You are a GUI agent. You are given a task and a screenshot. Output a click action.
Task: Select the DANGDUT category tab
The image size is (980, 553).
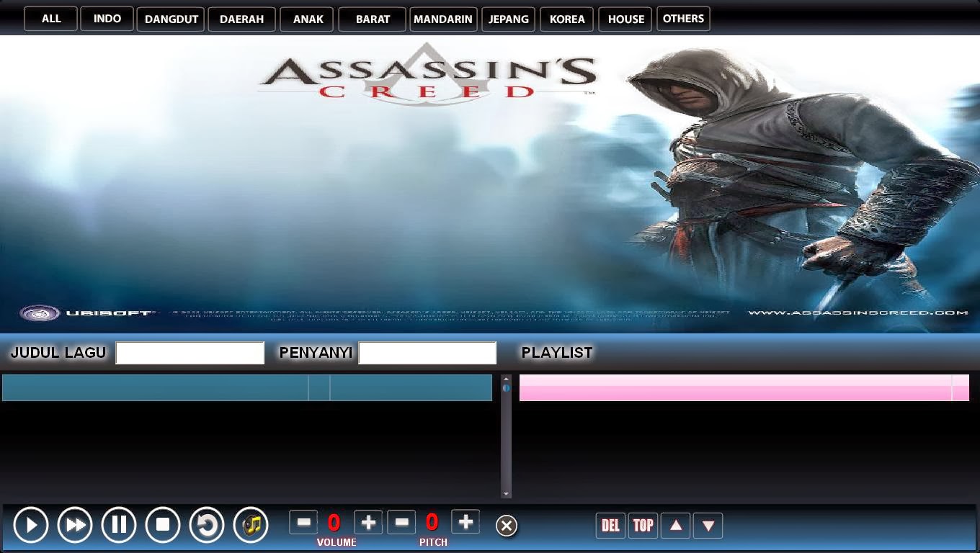(x=171, y=19)
